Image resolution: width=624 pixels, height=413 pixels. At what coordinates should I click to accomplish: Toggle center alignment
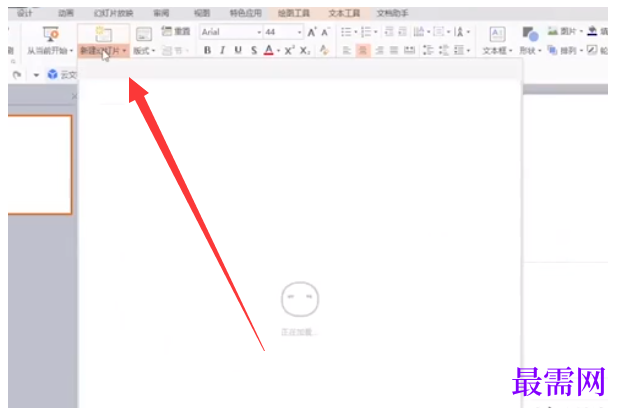[363, 51]
